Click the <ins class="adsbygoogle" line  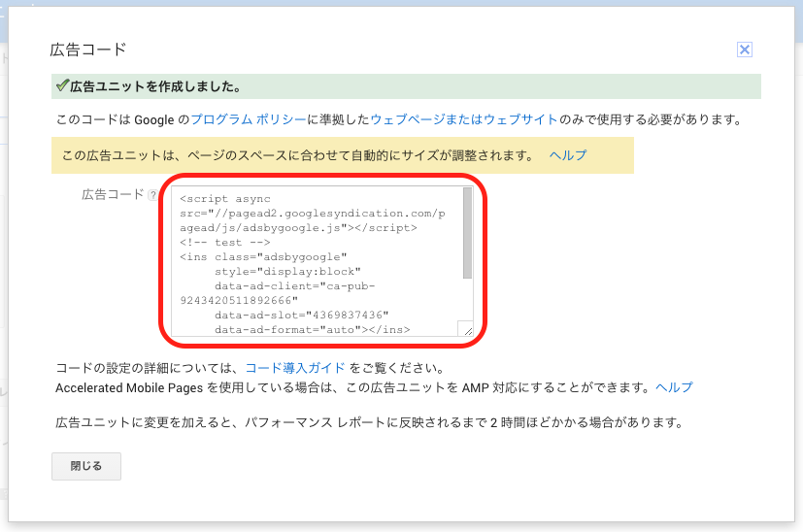coord(263,257)
